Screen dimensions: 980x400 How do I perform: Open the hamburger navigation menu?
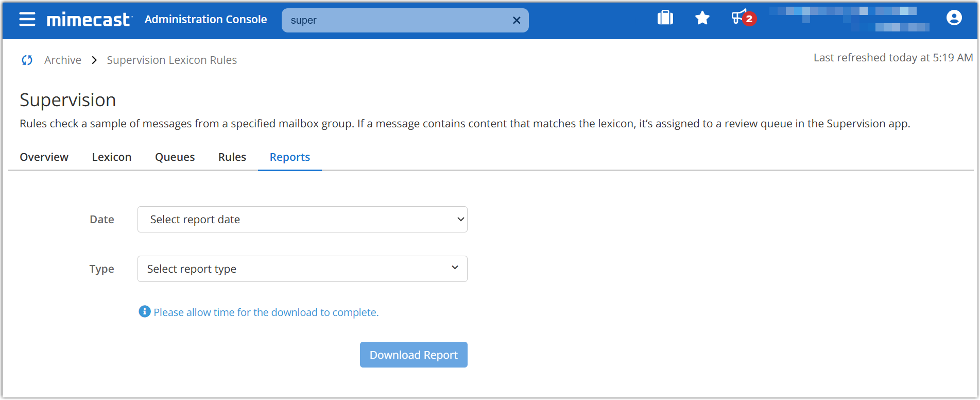pos(27,20)
